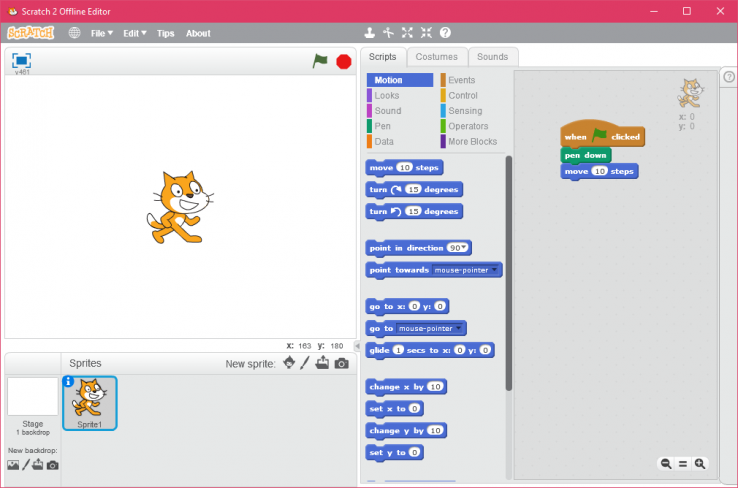Screen dimensions: 738x488
Task: Open the language globe menu
Action: pyautogui.click(x=74, y=33)
